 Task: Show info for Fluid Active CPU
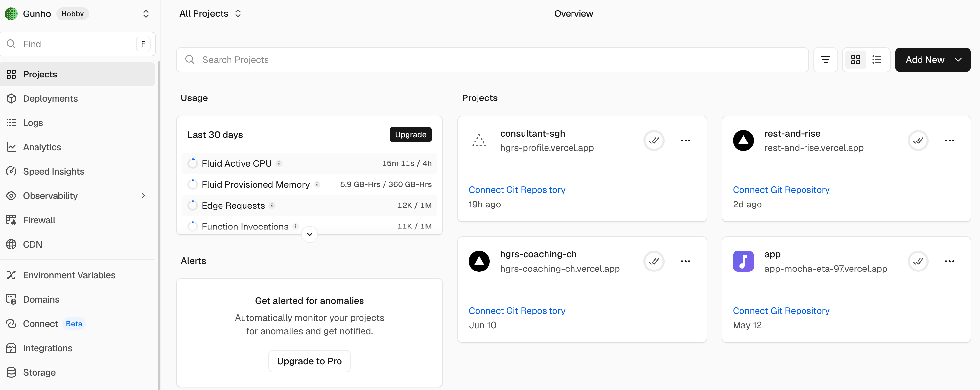(279, 163)
